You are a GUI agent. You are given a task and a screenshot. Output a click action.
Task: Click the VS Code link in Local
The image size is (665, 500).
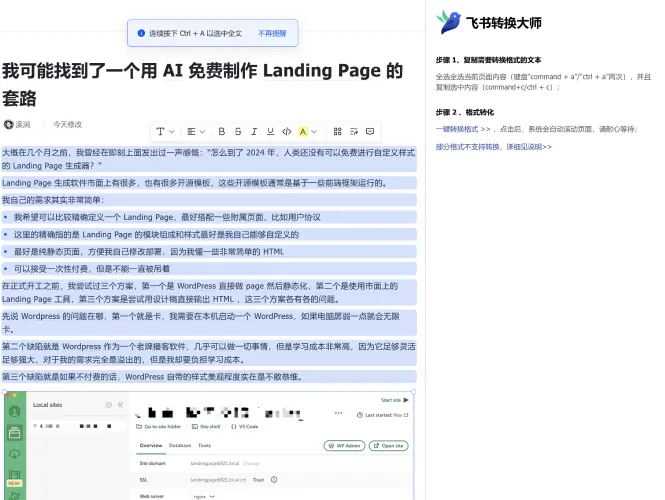pos(245,427)
